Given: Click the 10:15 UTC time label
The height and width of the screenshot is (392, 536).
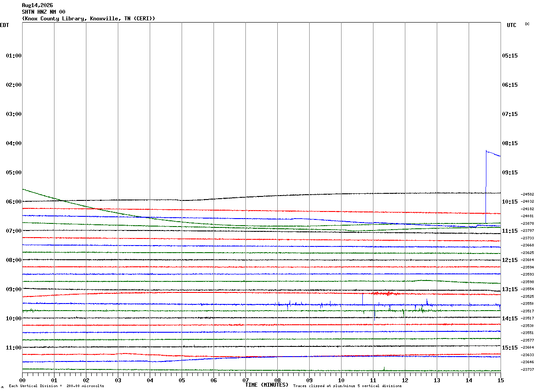Looking at the screenshot, I should pyautogui.click(x=509, y=202).
